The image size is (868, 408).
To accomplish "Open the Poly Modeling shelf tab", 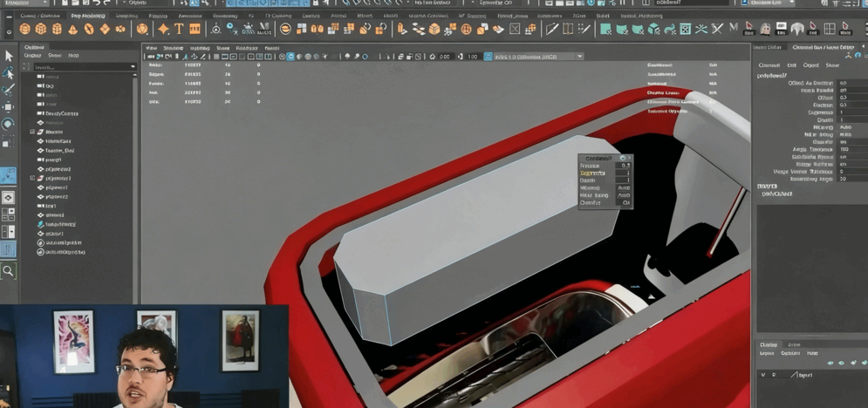I will [88, 16].
